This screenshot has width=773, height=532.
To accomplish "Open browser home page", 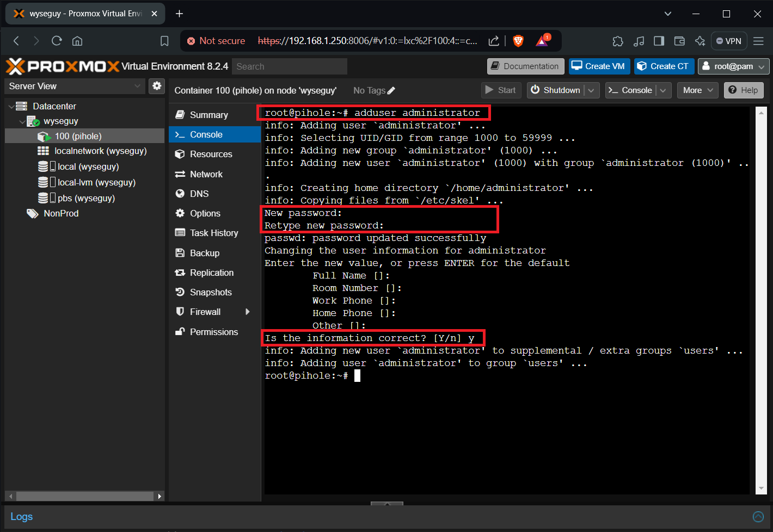I will [77, 41].
